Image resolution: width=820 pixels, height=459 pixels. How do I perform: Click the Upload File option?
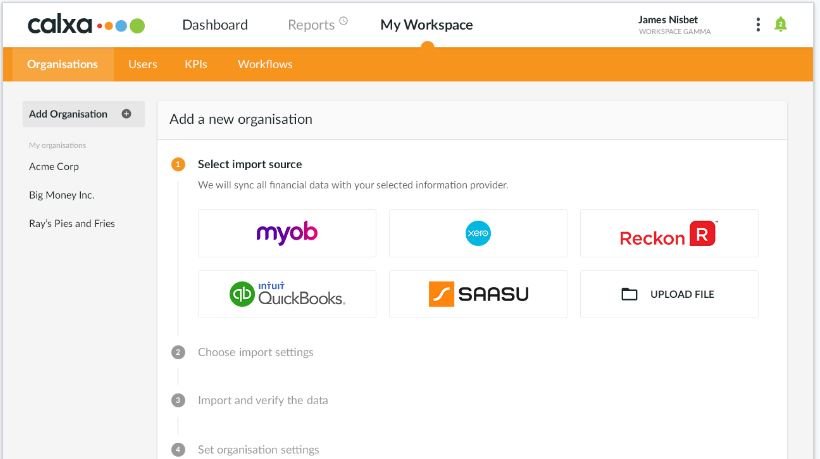tap(669, 294)
